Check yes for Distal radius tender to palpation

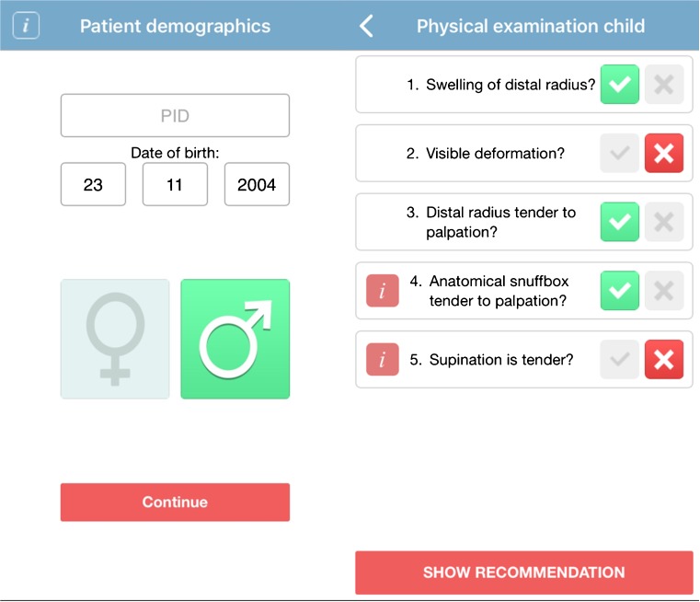pos(619,222)
